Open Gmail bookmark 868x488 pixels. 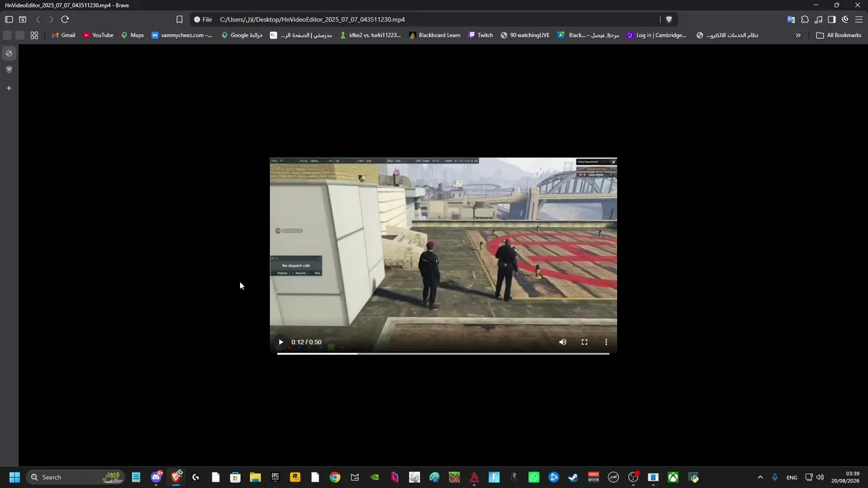click(x=63, y=35)
